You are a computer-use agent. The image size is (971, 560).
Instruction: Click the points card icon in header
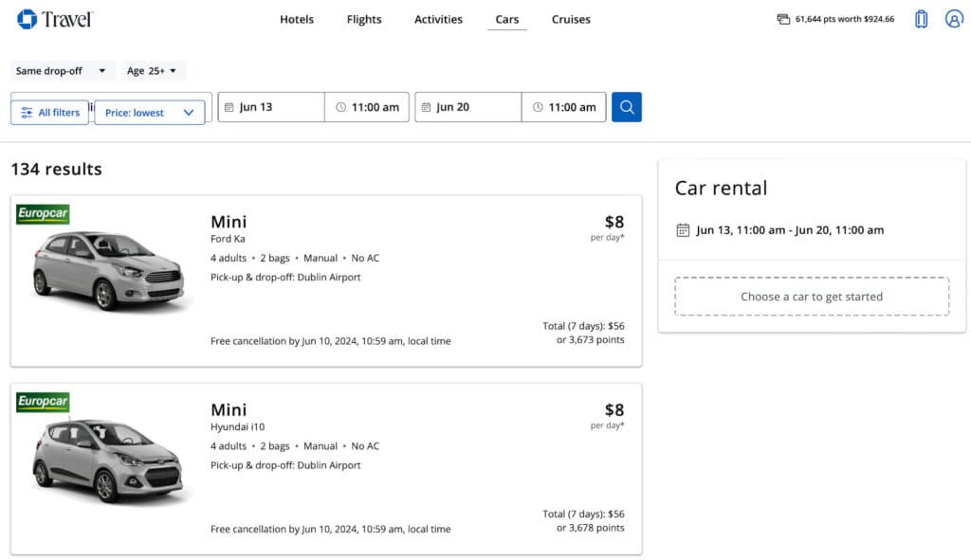(783, 19)
